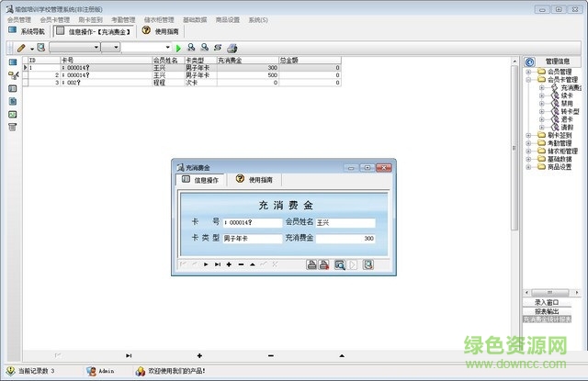Open the 基础数据 menu
Screen dimensions: 588x381
click(195, 20)
